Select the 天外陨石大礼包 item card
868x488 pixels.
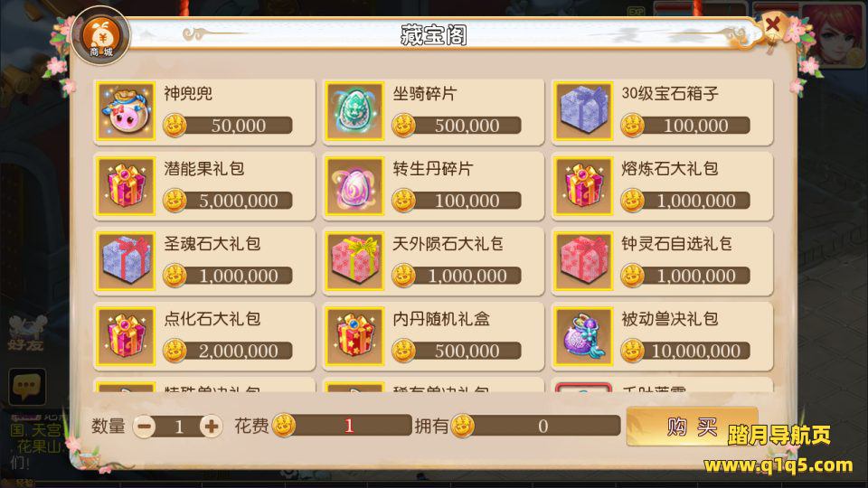[x=433, y=261]
